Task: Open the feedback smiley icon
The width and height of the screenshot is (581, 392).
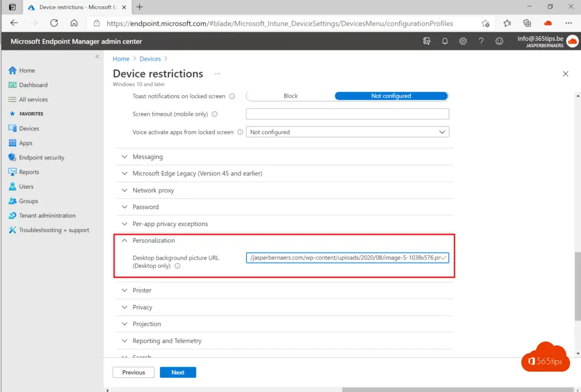Action: coord(499,41)
